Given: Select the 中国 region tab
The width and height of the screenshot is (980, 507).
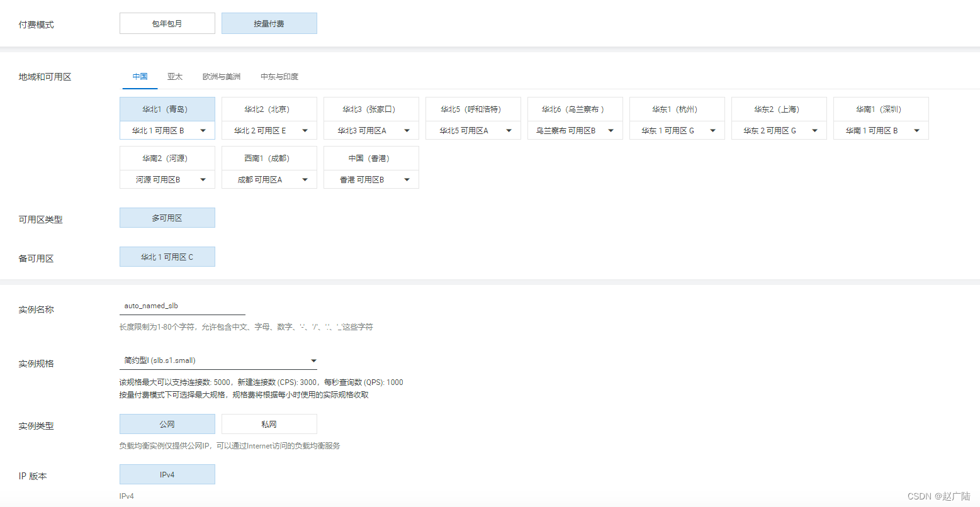Looking at the screenshot, I should click(139, 76).
